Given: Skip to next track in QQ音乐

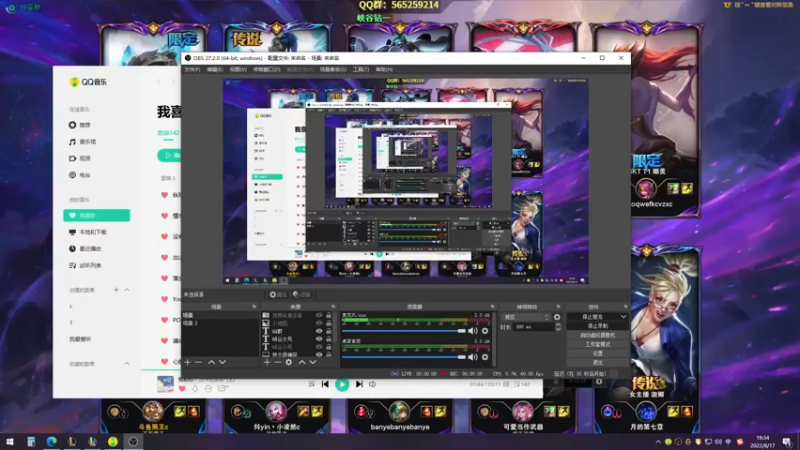Looking at the screenshot, I should click(359, 384).
